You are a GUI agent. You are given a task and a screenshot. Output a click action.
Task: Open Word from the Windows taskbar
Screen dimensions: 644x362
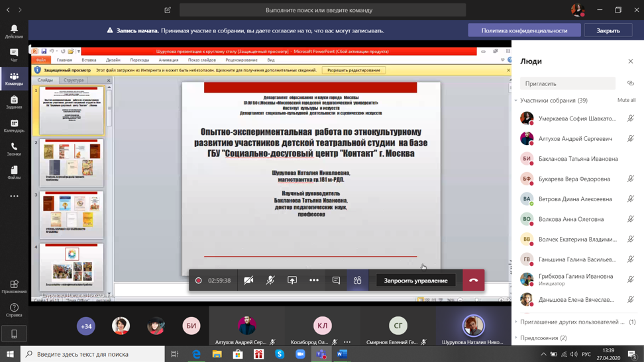tap(342, 354)
